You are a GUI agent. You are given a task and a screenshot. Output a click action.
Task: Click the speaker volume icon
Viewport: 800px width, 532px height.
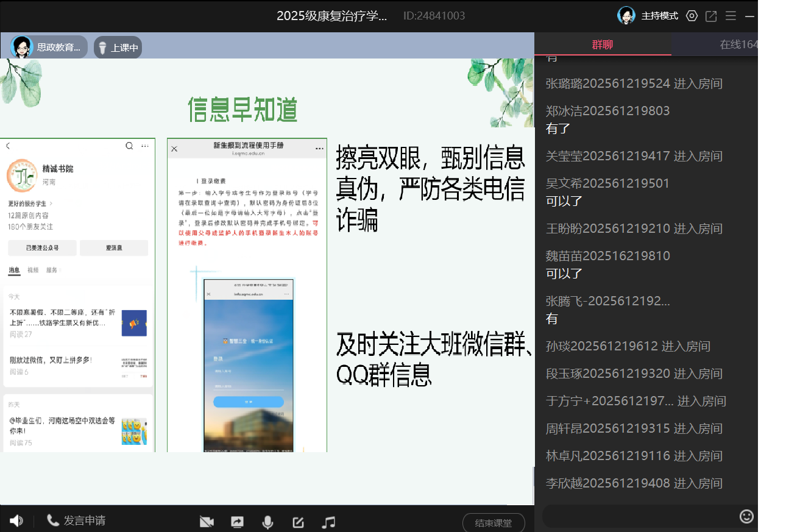pyautogui.click(x=16, y=521)
